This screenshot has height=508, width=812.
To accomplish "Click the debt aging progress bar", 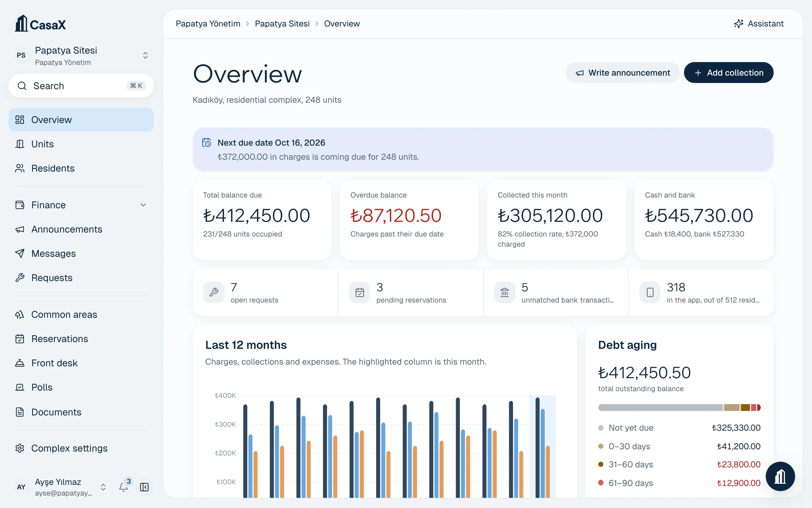I will click(x=679, y=408).
